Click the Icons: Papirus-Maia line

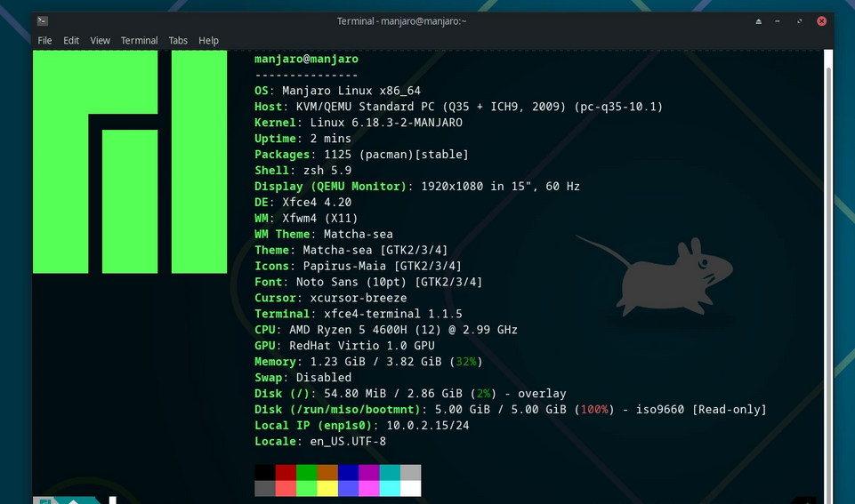(x=359, y=266)
